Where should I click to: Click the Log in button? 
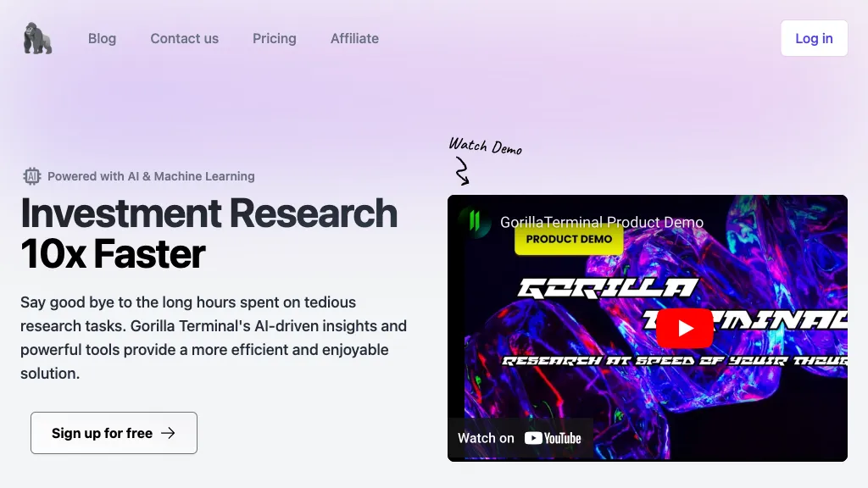(814, 39)
